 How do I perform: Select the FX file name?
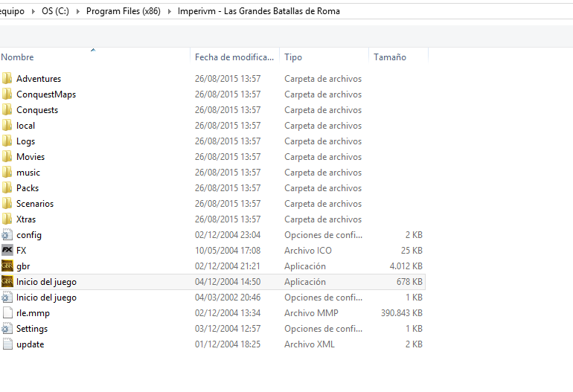(x=21, y=250)
